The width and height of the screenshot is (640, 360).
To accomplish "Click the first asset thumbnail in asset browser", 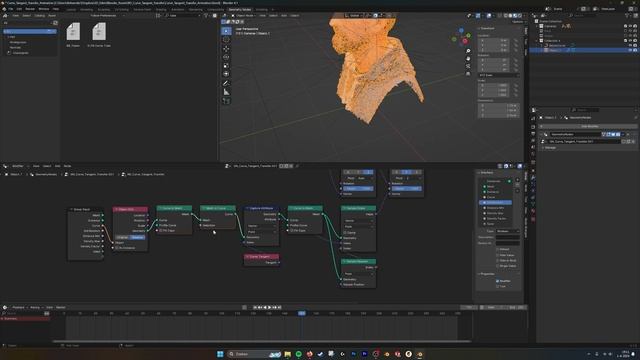I will coord(73,32).
